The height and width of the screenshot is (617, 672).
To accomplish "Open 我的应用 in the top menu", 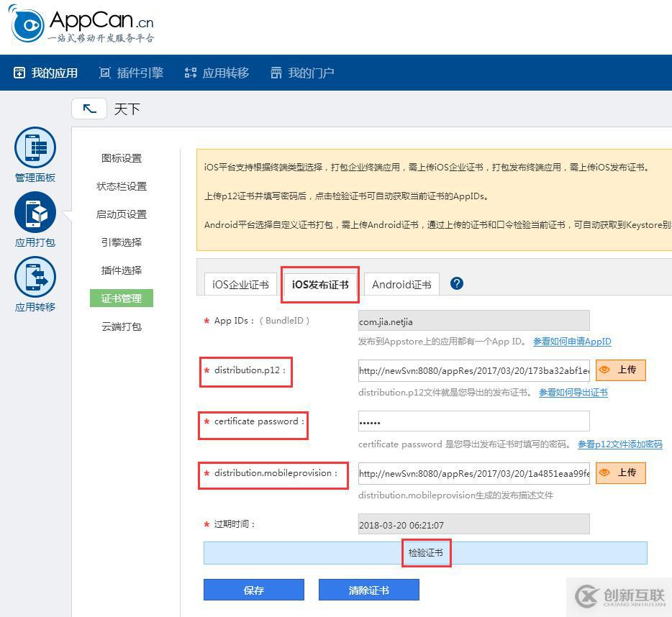I will point(55,73).
